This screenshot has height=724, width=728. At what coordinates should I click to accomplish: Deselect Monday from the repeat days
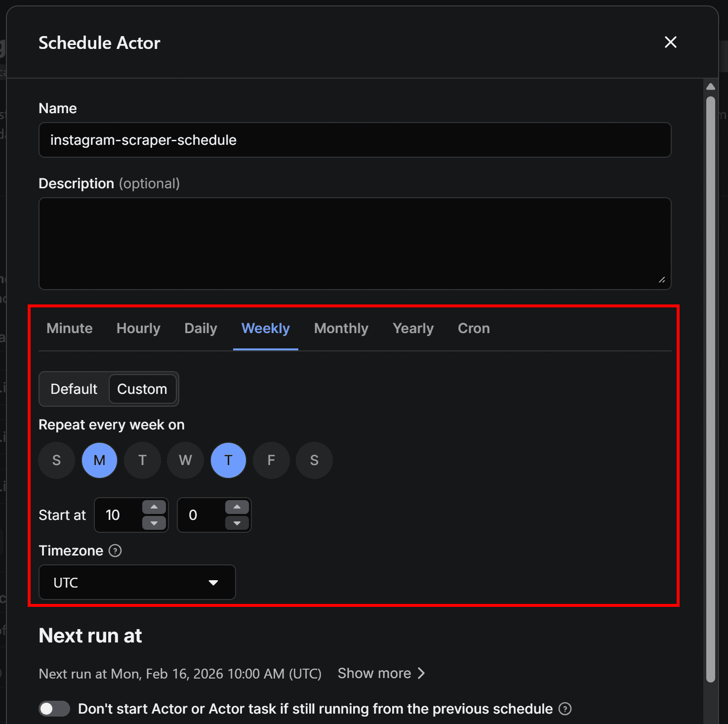click(x=99, y=460)
